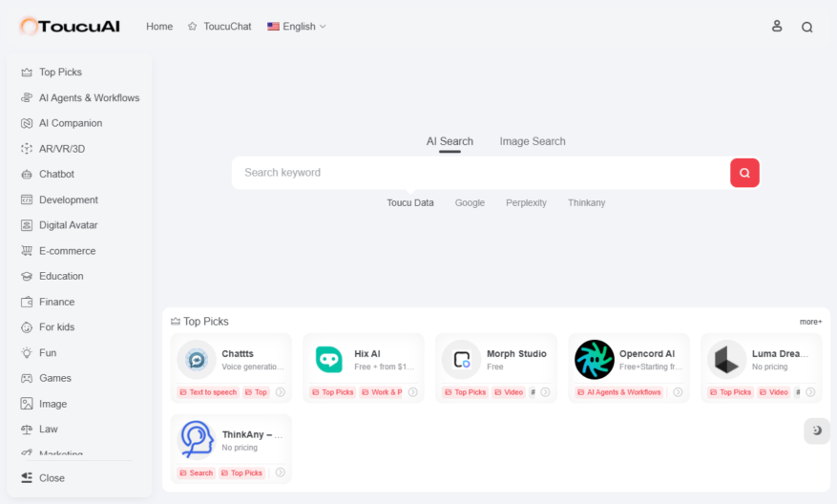Open the Opencord AI tool icon
The image size is (837, 504).
pos(595,360)
